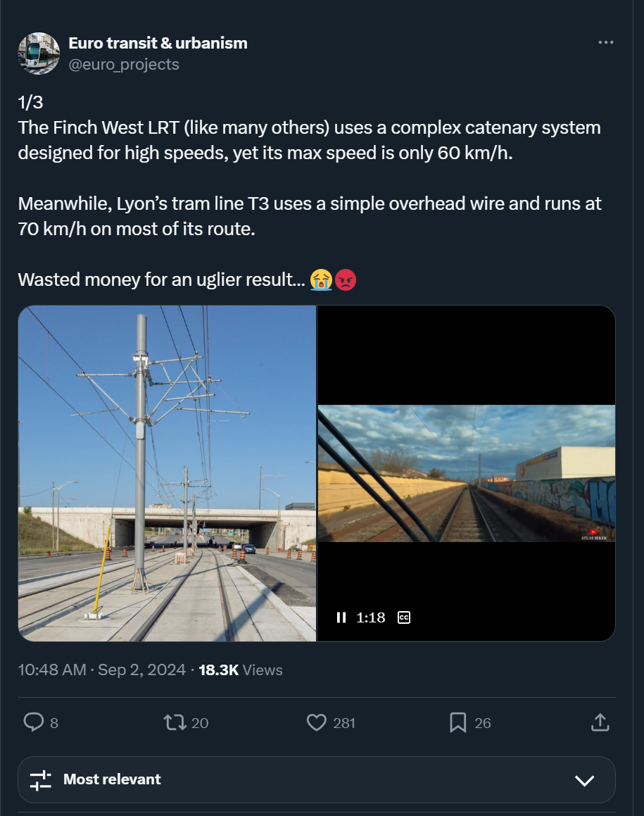
Task: Open the catenary pole photo
Action: tap(168, 472)
